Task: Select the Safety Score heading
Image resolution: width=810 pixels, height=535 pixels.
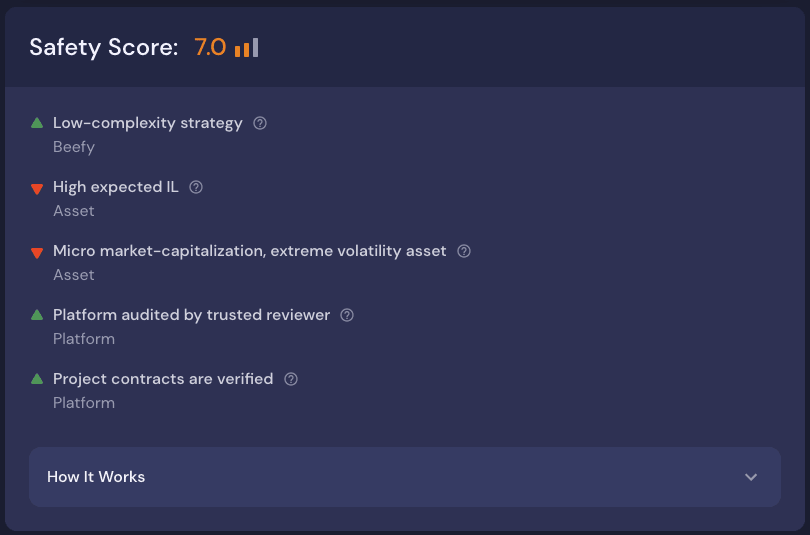Action: tap(104, 48)
